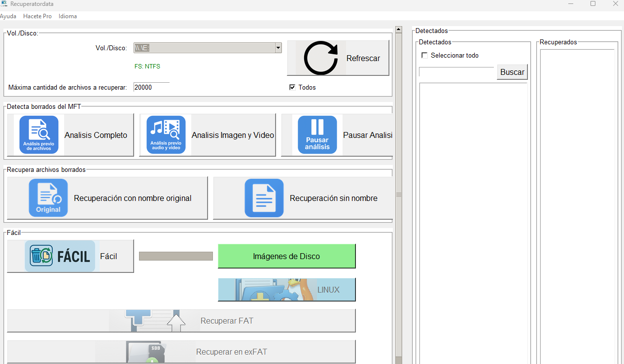
Task: Click the Pausar análisis pause icon
Action: [317, 135]
